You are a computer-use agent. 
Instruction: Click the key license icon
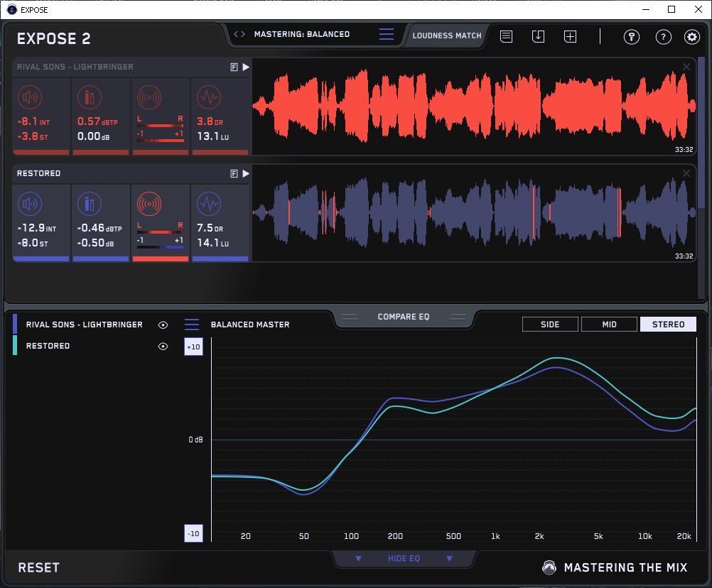(x=632, y=37)
